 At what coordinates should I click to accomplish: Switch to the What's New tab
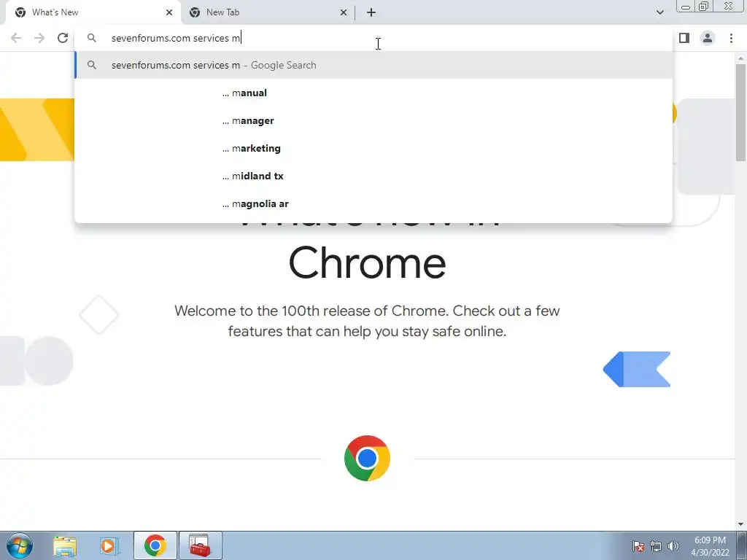point(93,12)
